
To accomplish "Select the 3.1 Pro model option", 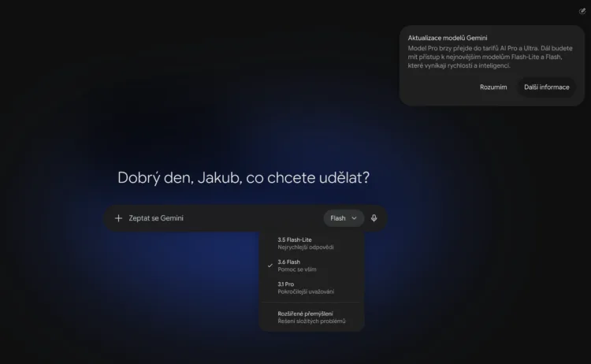I will 312,288.
